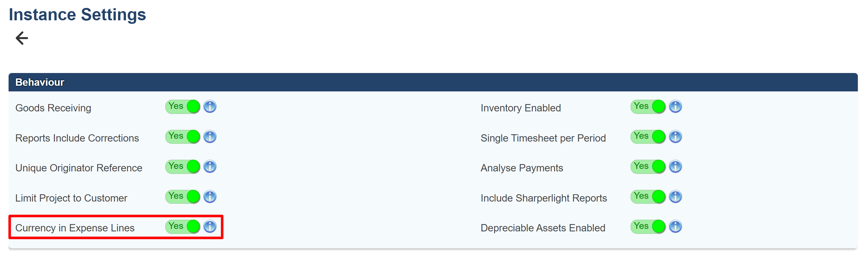
Task: Toggle Single Timesheet per Period off
Action: click(x=648, y=136)
